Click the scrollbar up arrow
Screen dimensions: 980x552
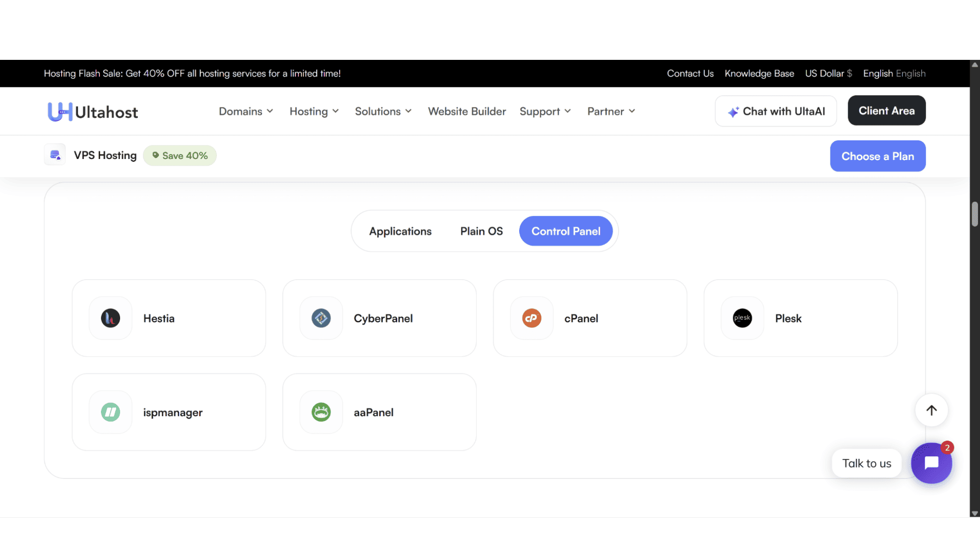click(x=975, y=64)
